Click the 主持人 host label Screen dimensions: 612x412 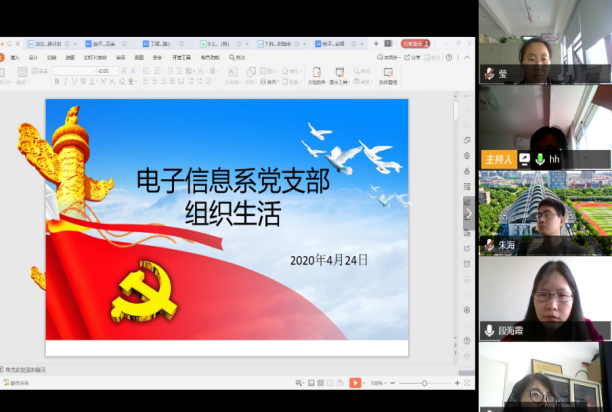coord(497,159)
